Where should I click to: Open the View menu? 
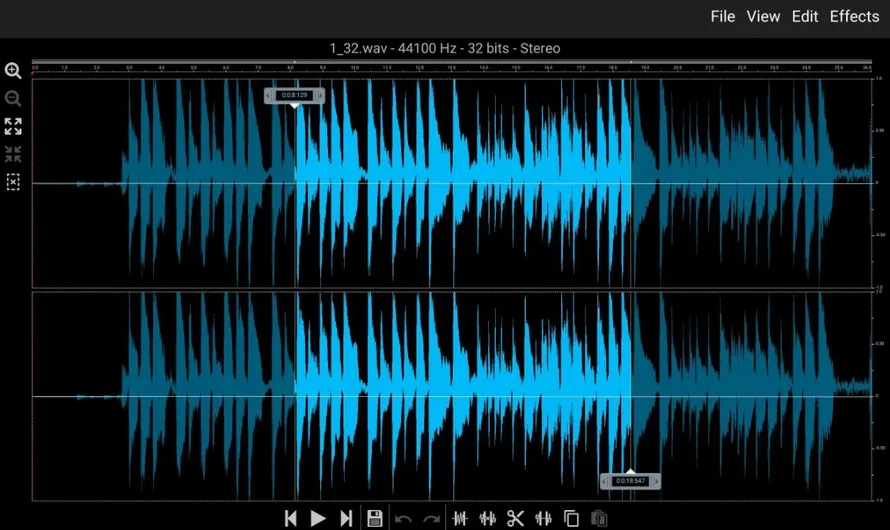(x=763, y=16)
